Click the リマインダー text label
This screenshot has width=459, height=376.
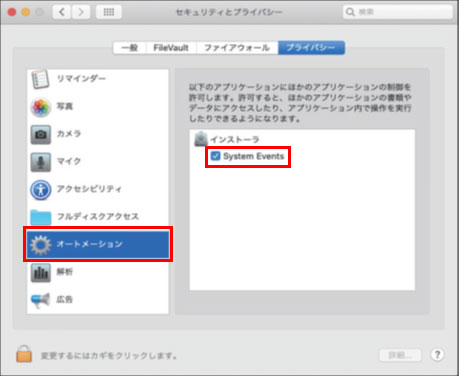click(x=81, y=79)
